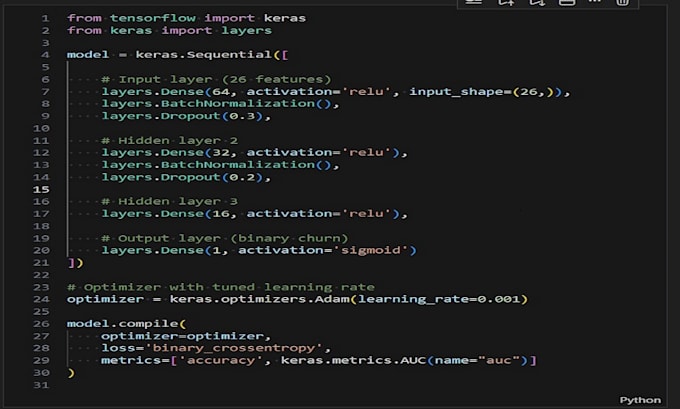This screenshot has height=409, width=680.
Task: Click the closing parenthesis on line 30
Action: point(71,373)
